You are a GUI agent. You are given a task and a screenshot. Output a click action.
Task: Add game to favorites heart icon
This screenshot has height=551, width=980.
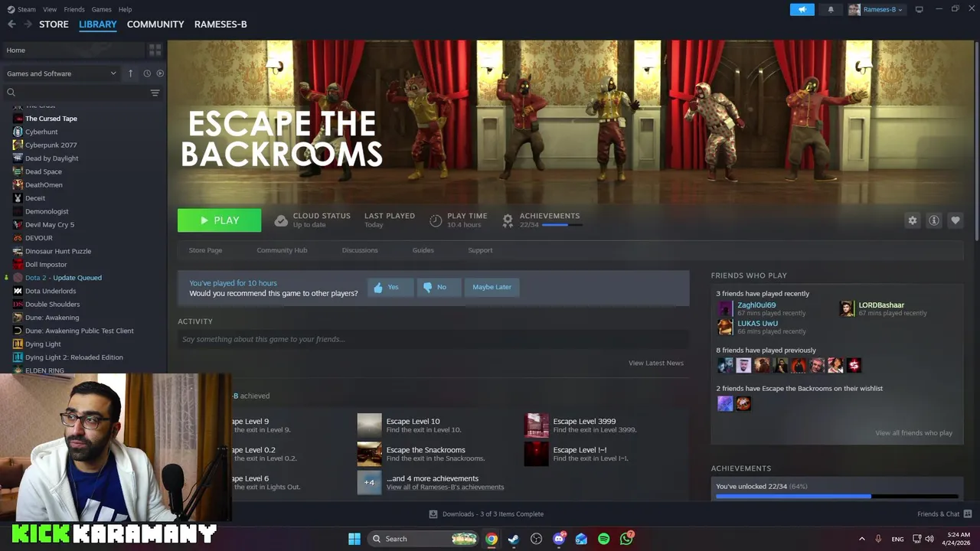[955, 220]
